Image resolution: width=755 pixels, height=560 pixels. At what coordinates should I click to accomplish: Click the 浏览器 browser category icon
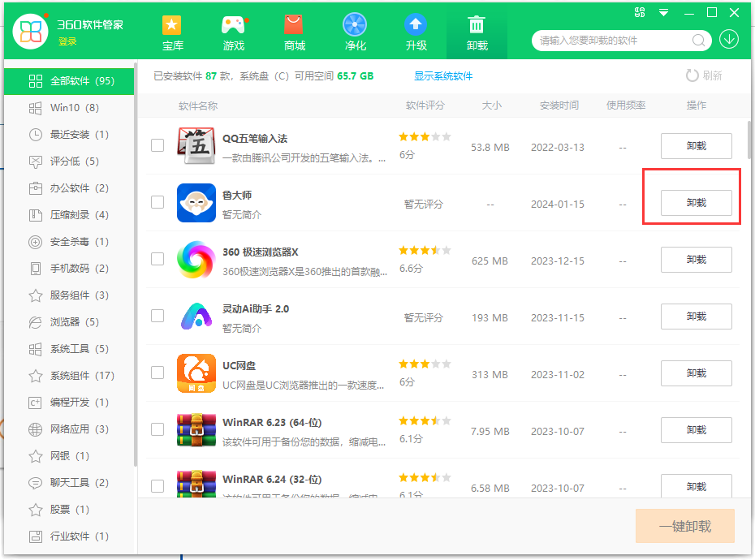click(x=36, y=322)
